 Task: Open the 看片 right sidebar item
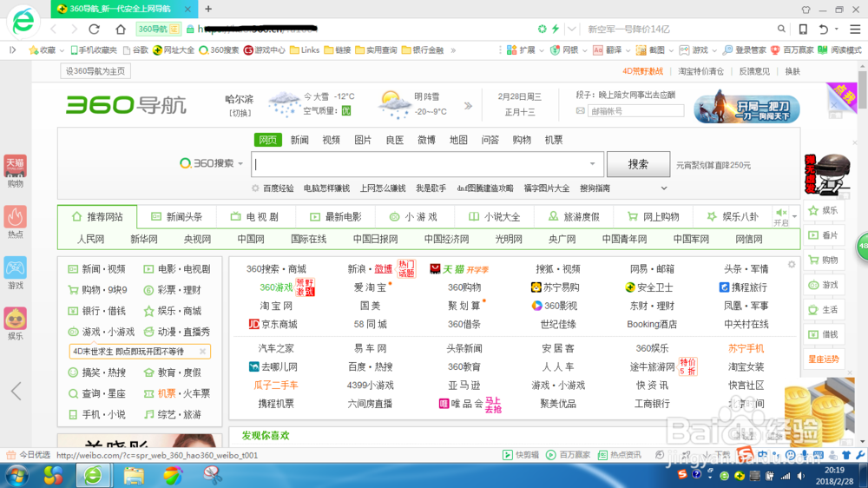click(823, 234)
